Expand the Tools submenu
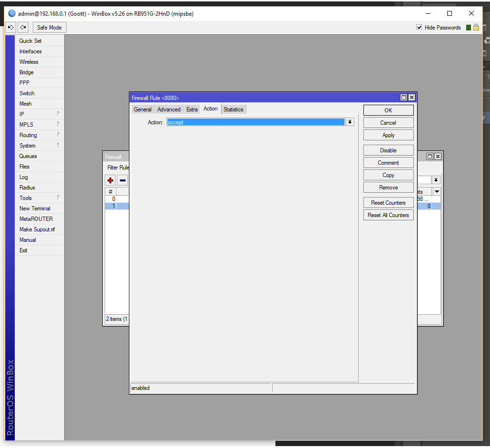The height and width of the screenshot is (448, 490). click(x=39, y=198)
